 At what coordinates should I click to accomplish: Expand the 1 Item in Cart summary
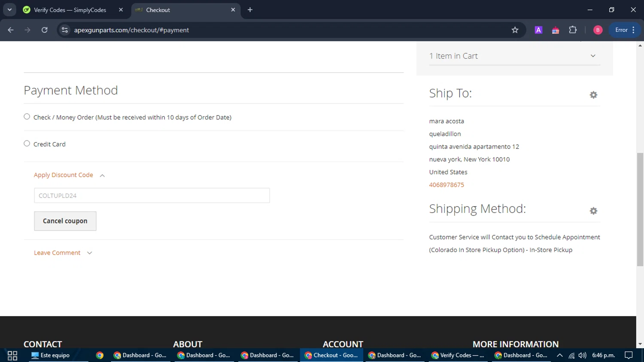514,56
